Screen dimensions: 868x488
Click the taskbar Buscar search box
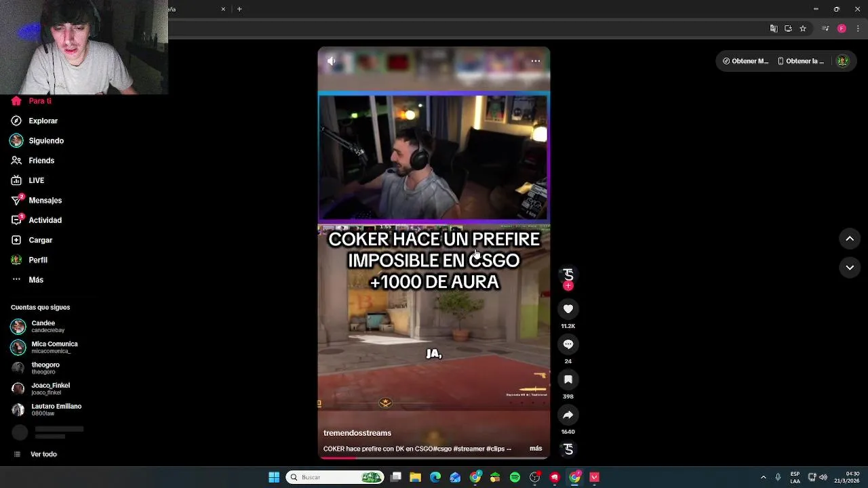(335, 477)
